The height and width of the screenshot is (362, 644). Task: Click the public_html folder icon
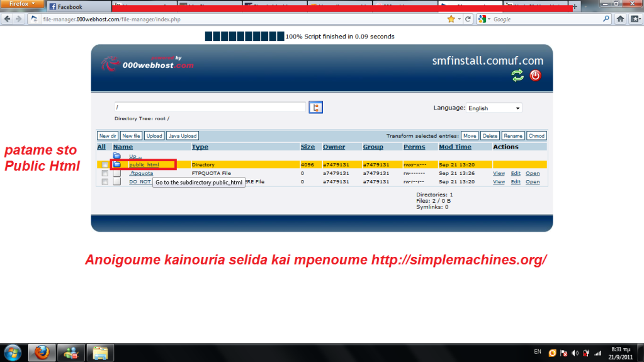point(116,164)
